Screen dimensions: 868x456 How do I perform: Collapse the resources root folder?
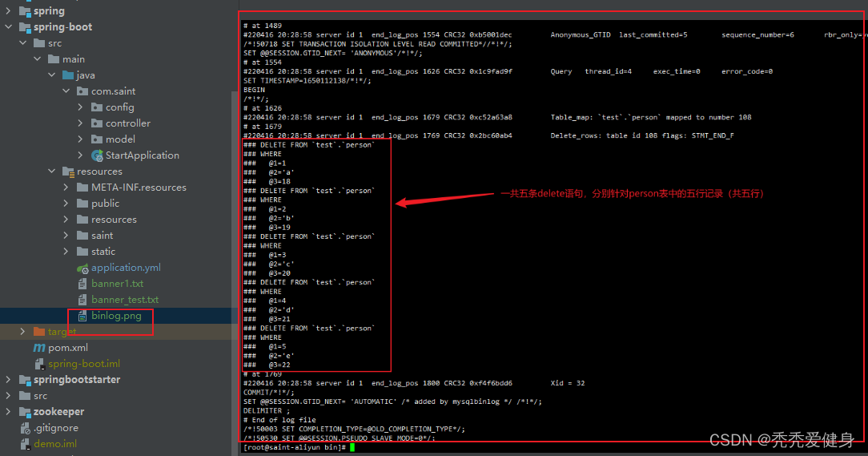[51, 172]
